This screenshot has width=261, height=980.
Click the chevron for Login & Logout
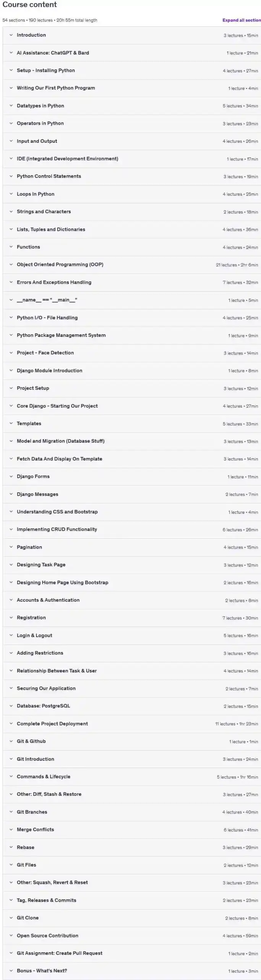[x=11, y=635]
